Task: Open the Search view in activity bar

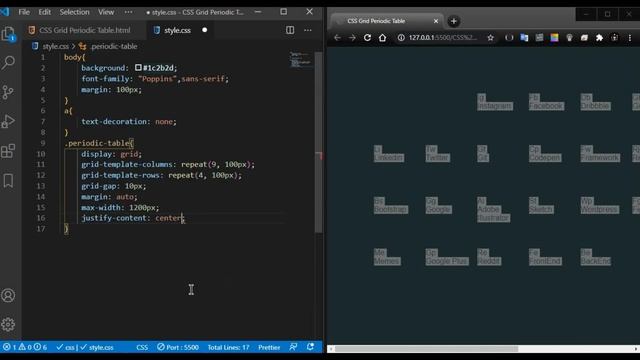Action: 8,62
